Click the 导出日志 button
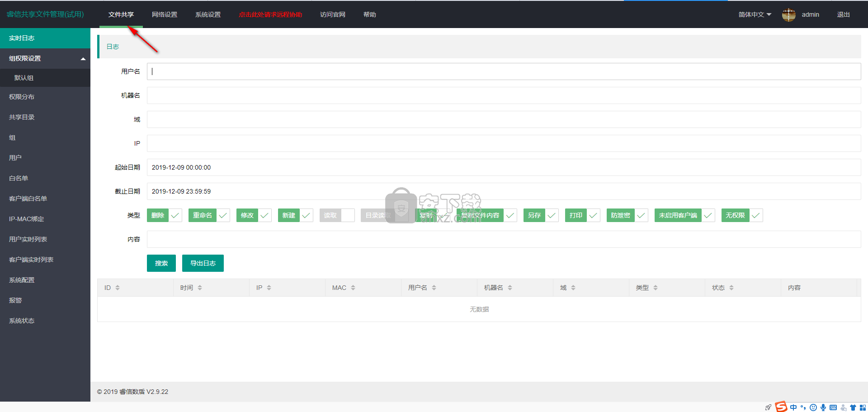 pyautogui.click(x=203, y=263)
